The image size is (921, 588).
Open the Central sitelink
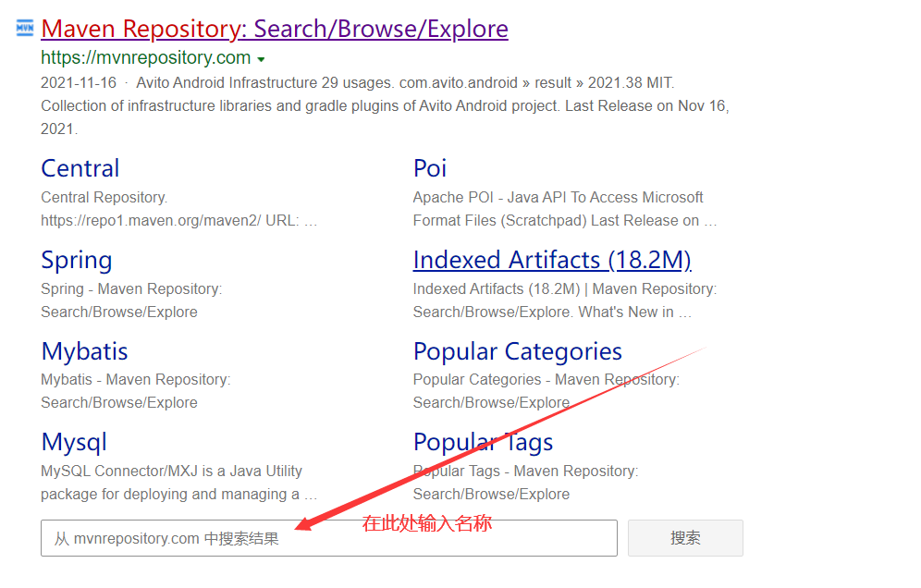click(x=80, y=168)
